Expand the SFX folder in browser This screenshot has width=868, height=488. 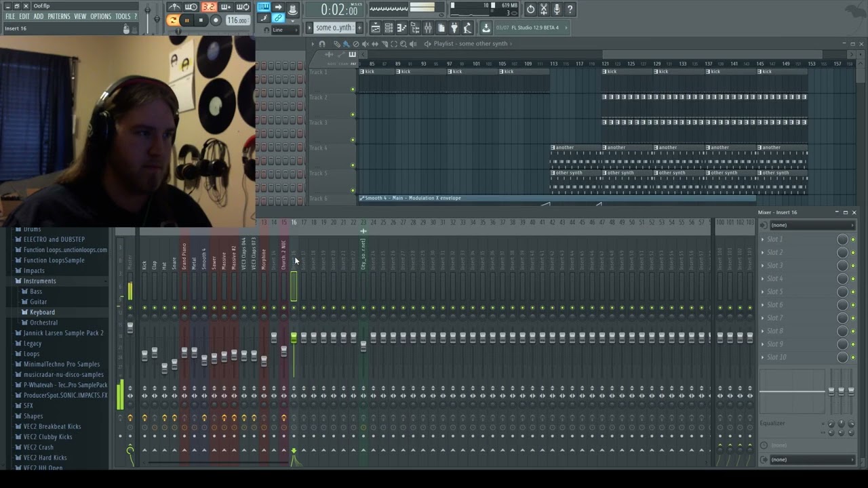pyautogui.click(x=28, y=405)
